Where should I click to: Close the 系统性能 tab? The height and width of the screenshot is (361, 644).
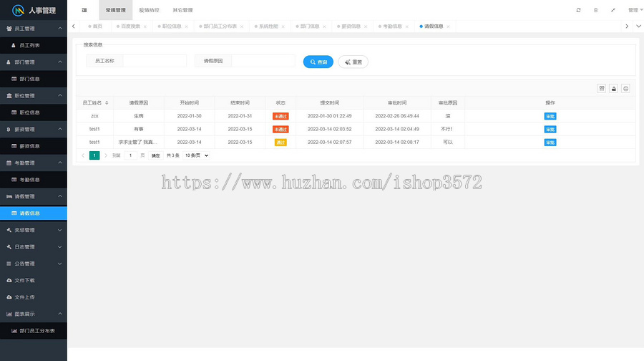point(283,27)
